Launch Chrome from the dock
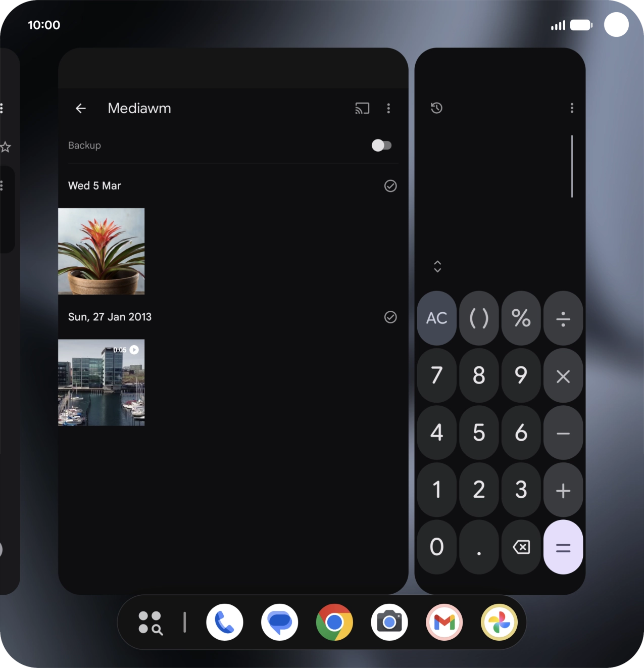644x668 pixels. coord(334,622)
